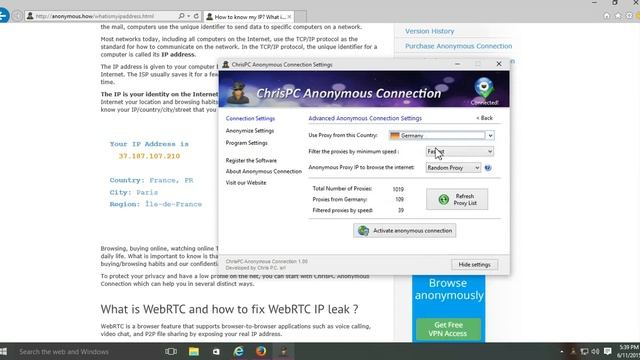Click the browser forward arrow button

pos(17,16)
